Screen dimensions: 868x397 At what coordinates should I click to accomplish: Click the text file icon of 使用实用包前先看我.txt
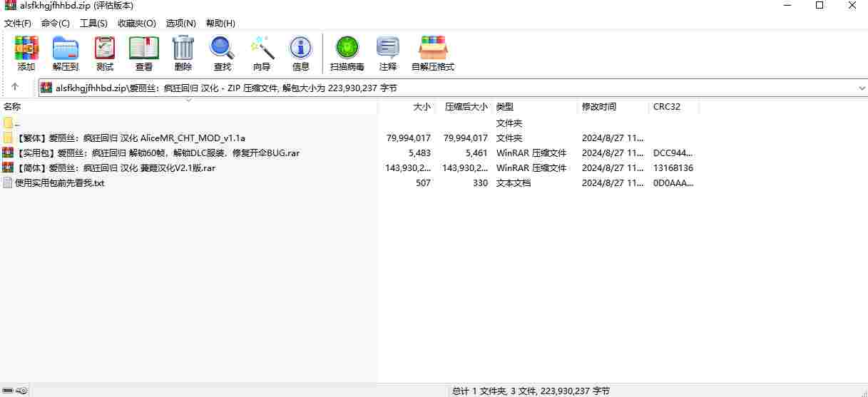click(8, 182)
